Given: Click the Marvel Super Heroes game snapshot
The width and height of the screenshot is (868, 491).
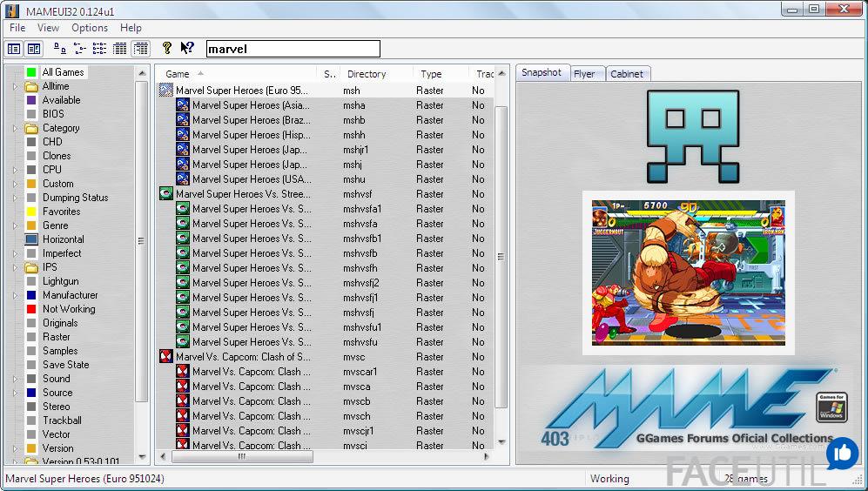Looking at the screenshot, I should click(x=688, y=272).
